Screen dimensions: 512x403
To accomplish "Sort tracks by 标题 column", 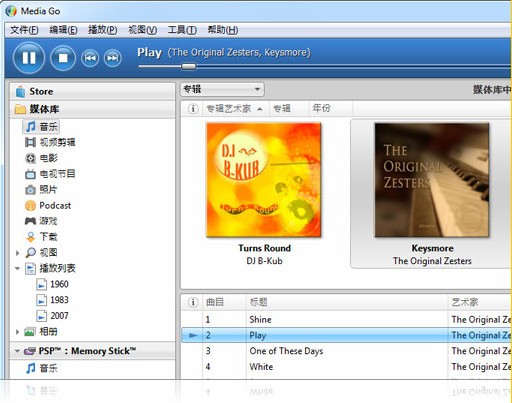I will click(347, 302).
